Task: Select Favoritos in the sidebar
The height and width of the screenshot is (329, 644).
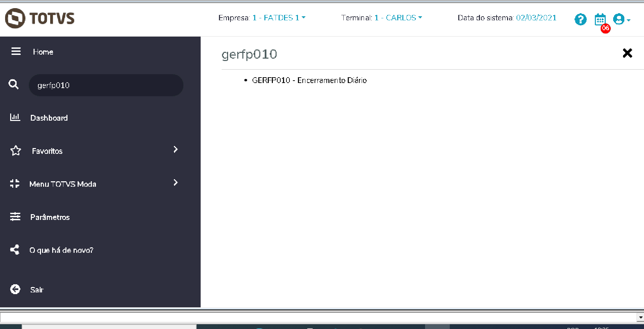Action: point(47,151)
